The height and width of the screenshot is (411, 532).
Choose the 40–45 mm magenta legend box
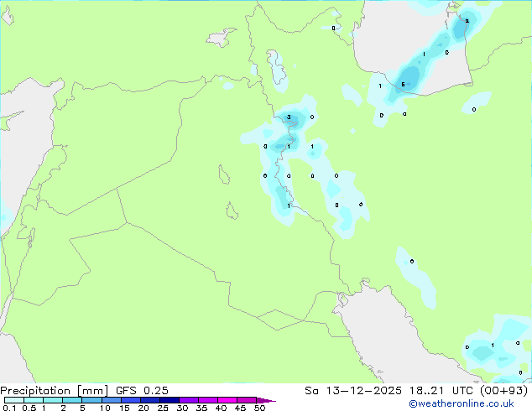pyautogui.click(x=227, y=400)
